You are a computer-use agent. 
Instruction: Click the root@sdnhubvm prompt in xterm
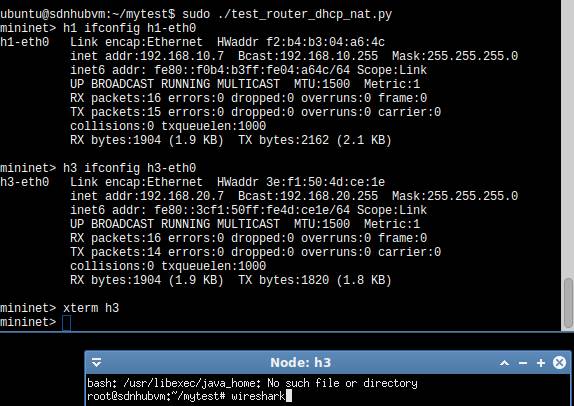(x=156, y=396)
